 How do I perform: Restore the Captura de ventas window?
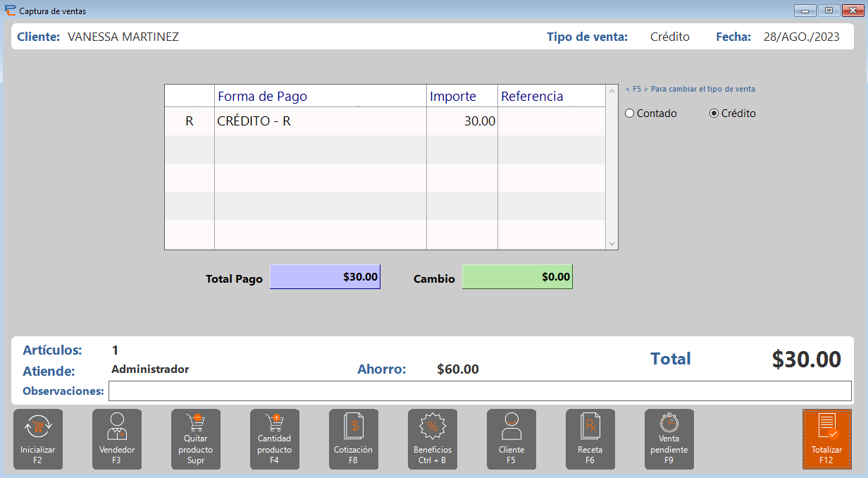click(x=829, y=10)
